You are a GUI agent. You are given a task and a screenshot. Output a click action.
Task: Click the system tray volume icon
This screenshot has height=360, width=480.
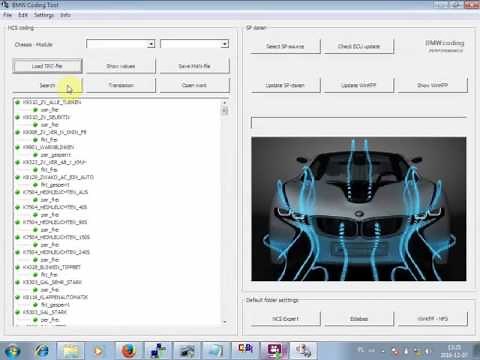(x=428, y=351)
